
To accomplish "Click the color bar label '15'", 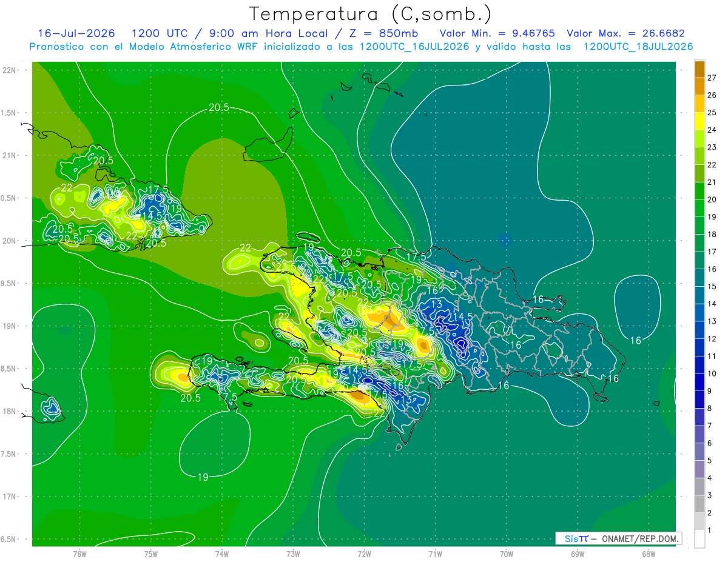I will tap(712, 286).
